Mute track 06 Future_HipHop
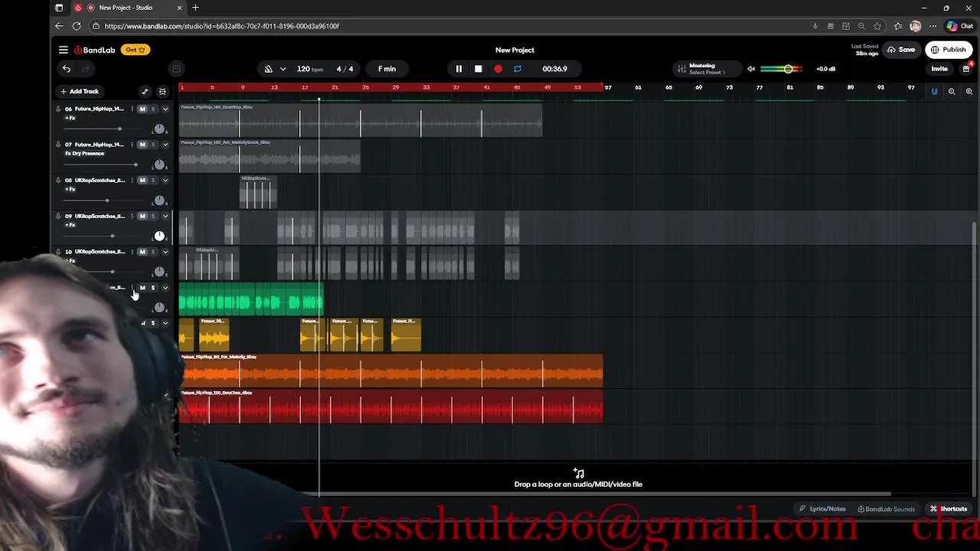 (142, 109)
